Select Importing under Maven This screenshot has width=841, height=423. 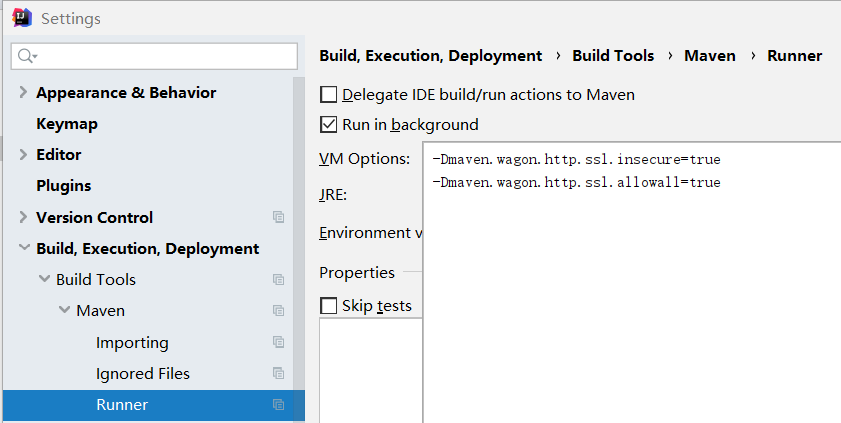click(x=132, y=343)
